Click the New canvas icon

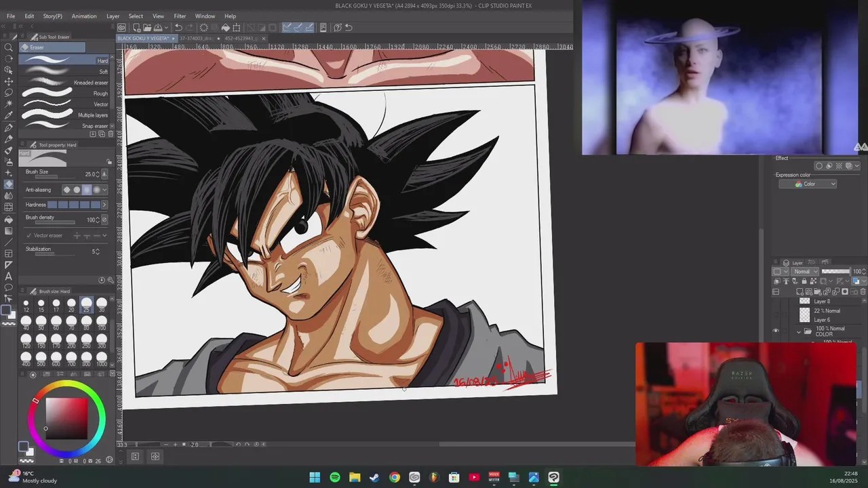coord(136,28)
